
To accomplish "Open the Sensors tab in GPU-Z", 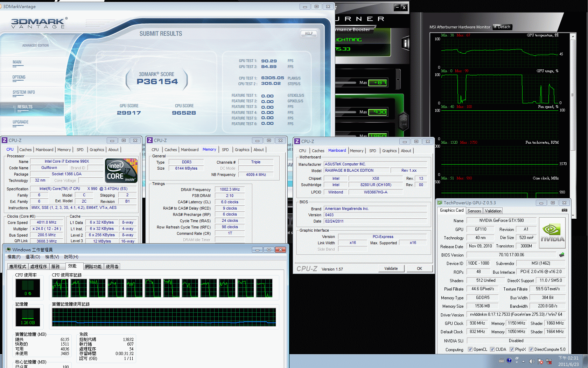I will click(474, 211).
